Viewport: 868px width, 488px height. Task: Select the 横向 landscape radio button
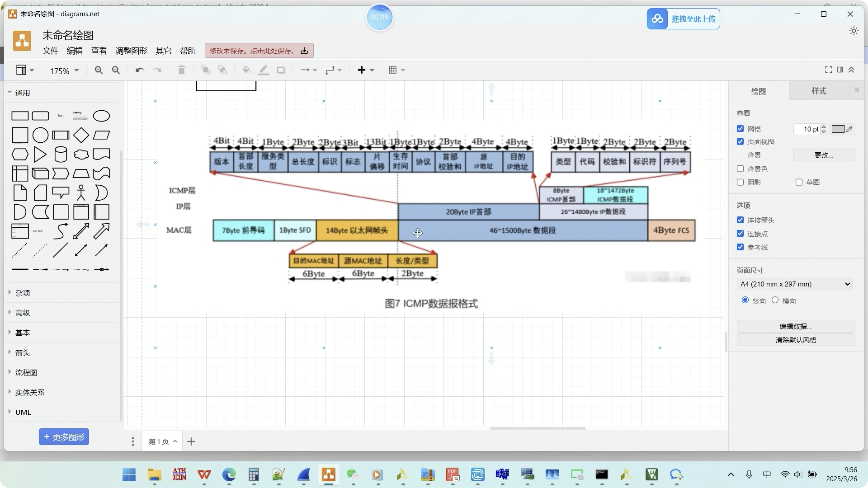775,300
